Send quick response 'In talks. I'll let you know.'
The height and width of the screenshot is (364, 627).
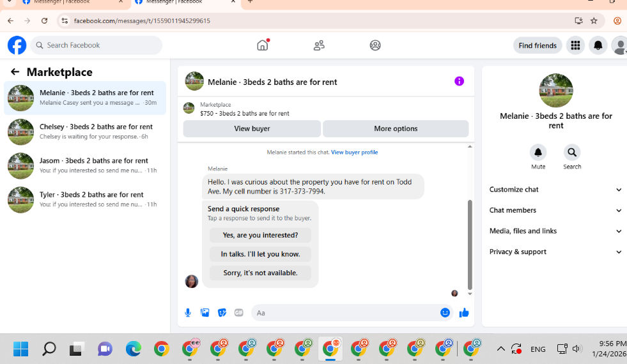pyautogui.click(x=260, y=254)
